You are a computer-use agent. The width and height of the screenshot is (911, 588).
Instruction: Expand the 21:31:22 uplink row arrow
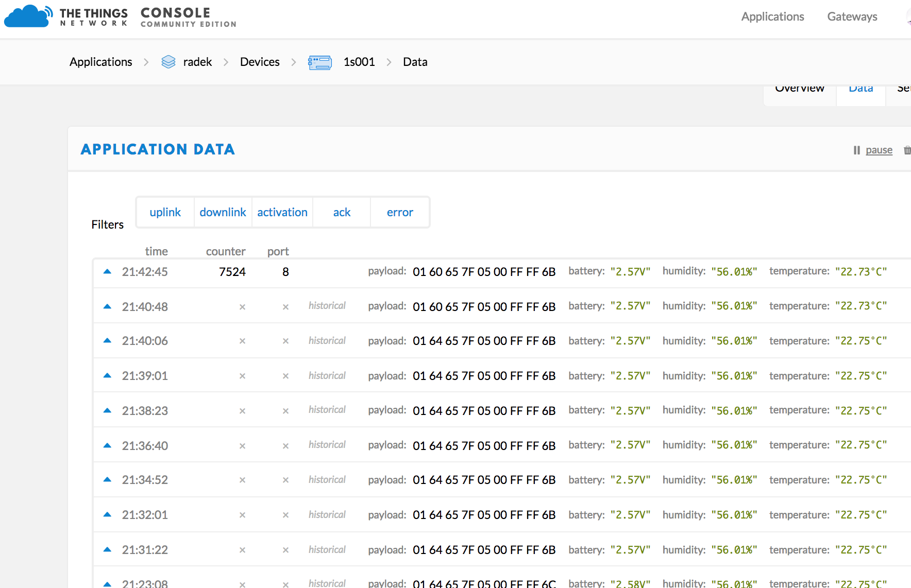pyautogui.click(x=107, y=549)
